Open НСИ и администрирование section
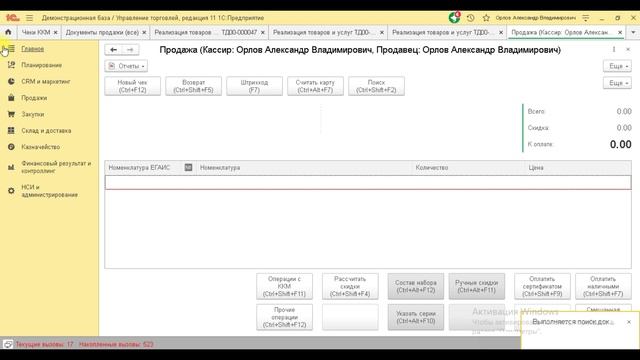 (x=49, y=191)
